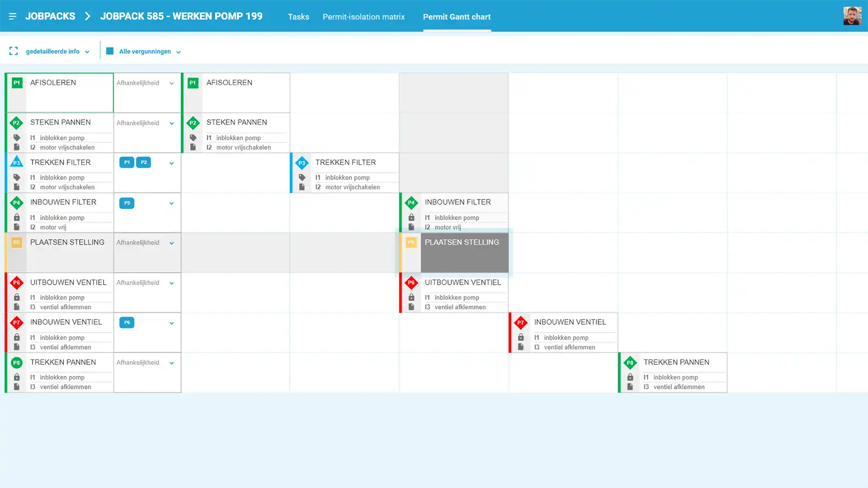The width and height of the screenshot is (868, 488).
Task: Click the fullscreen icon near gedetailleerde info
Action: tap(14, 50)
